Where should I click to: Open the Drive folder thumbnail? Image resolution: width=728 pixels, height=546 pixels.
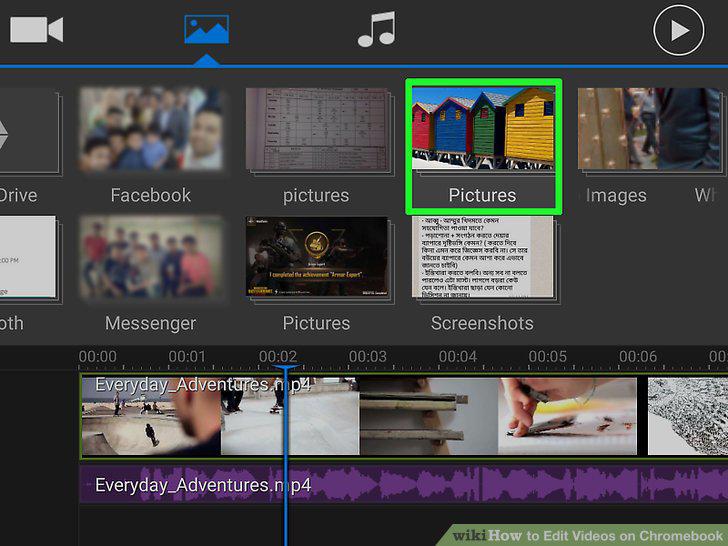coord(28,129)
